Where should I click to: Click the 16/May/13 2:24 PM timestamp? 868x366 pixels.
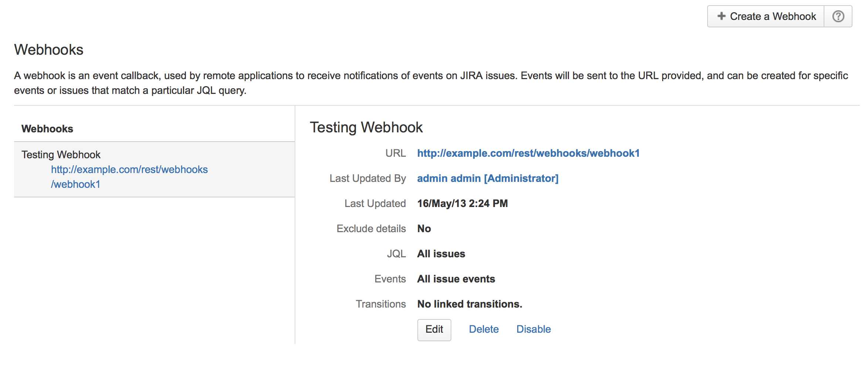[462, 204]
